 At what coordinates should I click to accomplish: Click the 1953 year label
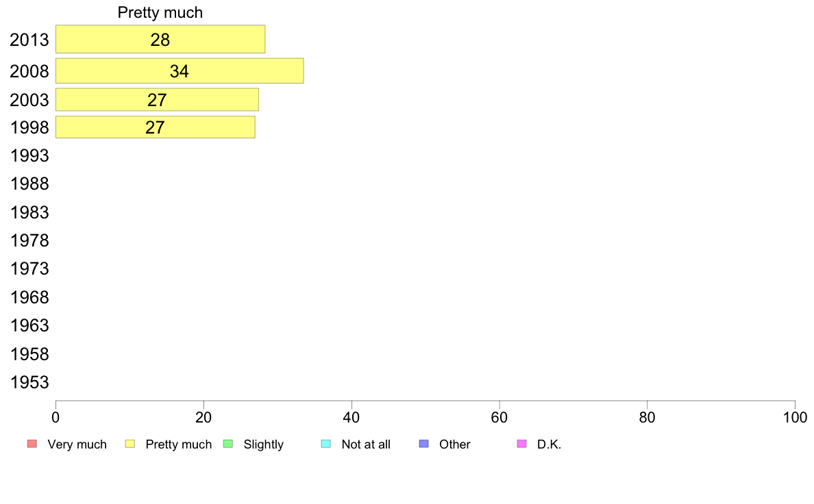click(29, 383)
